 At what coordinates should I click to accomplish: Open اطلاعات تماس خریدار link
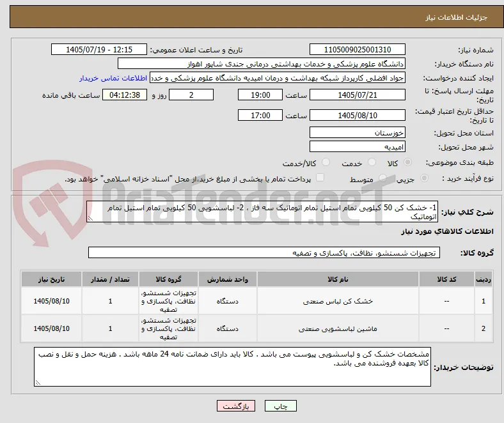113,78
